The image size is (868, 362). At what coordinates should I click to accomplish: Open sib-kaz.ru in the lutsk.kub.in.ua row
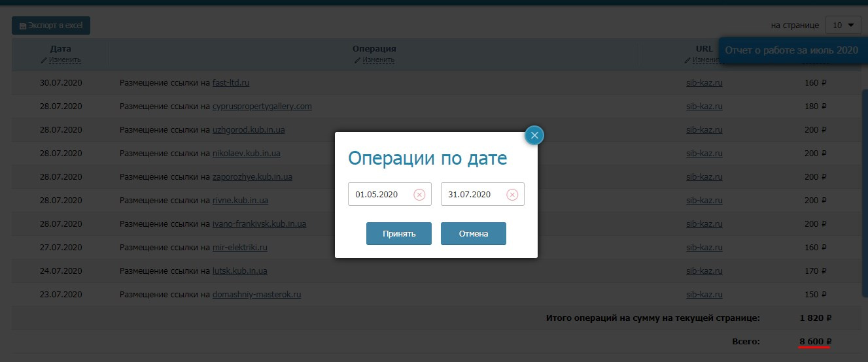tap(704, 271)
